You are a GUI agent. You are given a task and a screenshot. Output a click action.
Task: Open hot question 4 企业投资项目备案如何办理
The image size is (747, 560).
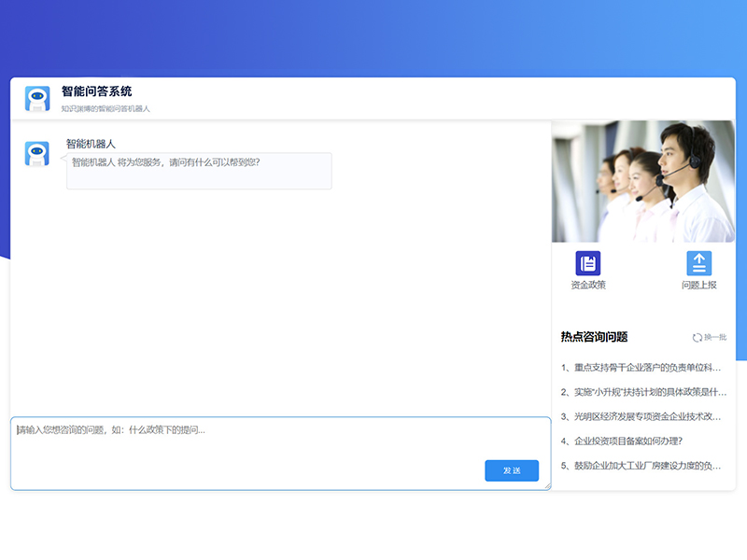622,441
